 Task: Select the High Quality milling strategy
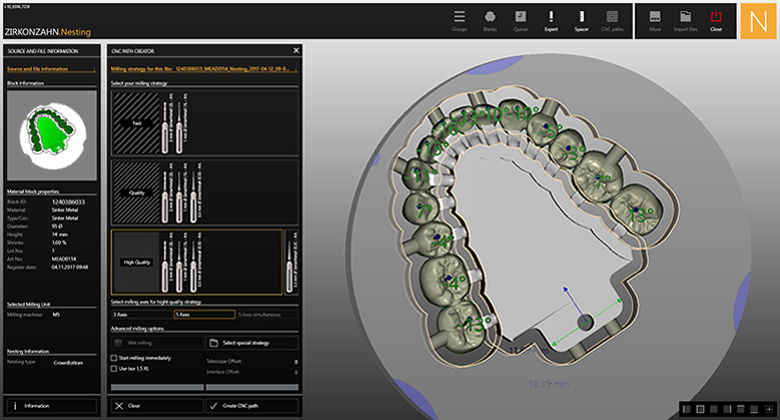(x=137, y=262)
